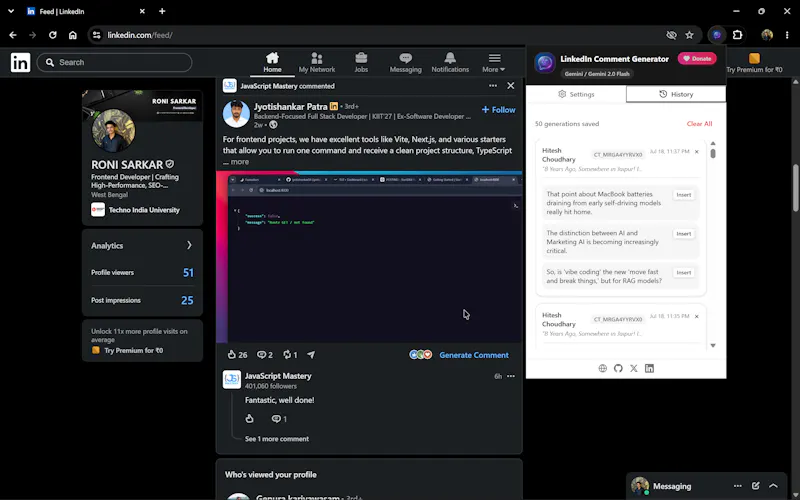Go back with the browser back arrow

coord(13,35)
